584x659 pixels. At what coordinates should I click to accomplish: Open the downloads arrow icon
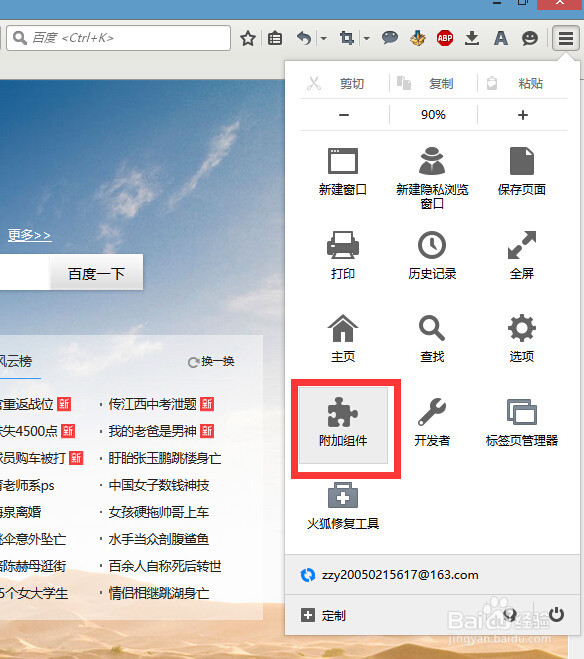point(472,38)
